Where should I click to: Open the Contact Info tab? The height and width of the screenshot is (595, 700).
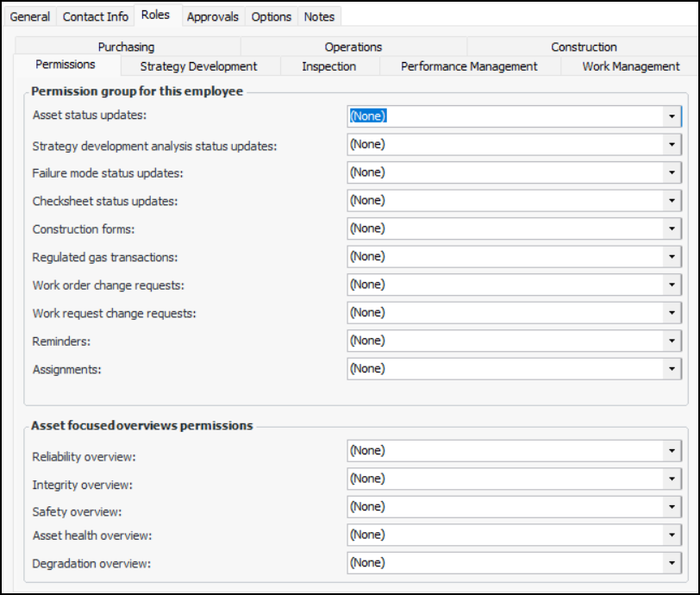(96, 16)
